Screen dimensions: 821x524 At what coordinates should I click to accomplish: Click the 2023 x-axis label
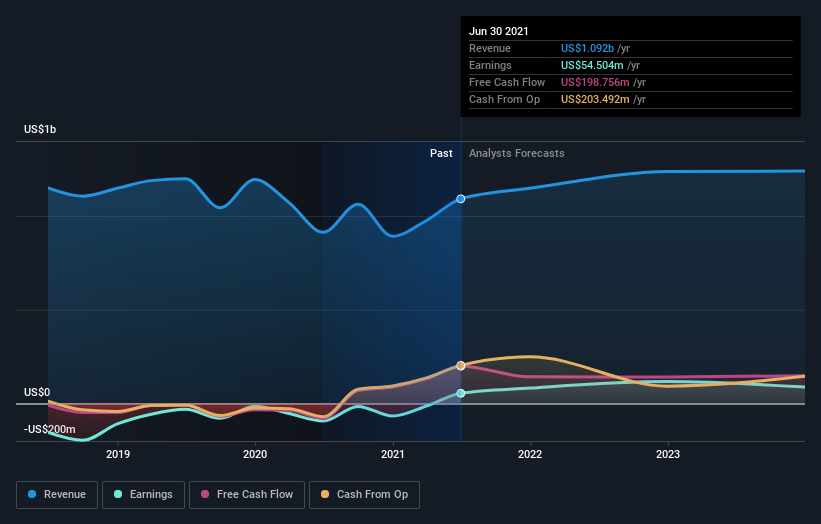coord(668,454)
